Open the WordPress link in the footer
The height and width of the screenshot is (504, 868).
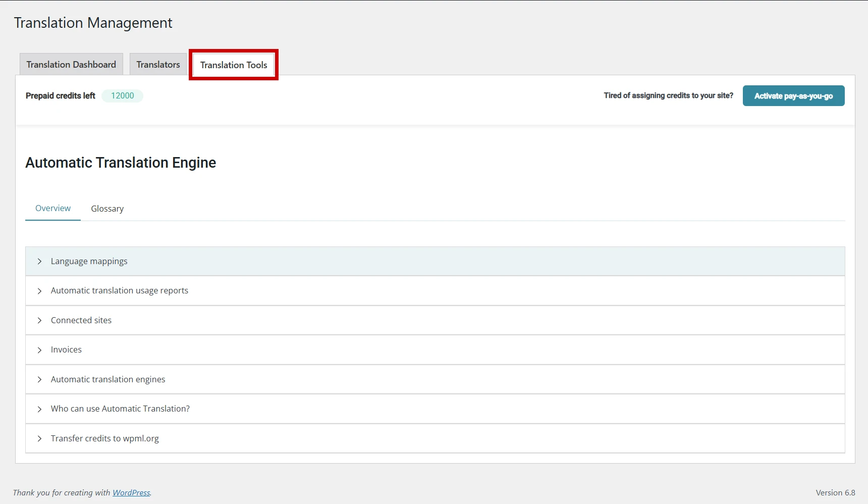[x=131, y=492]
